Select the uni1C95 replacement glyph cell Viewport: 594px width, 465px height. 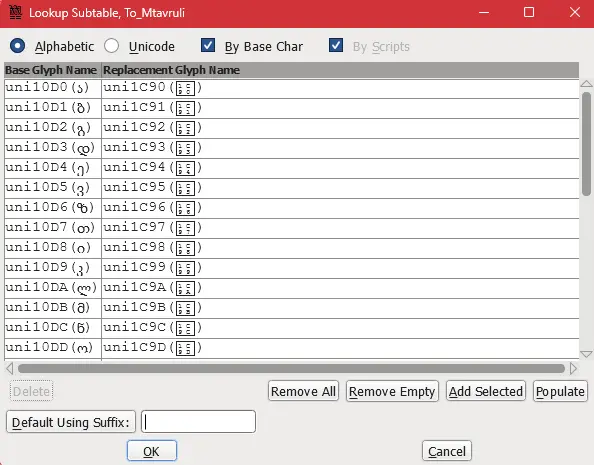click(x=340, y=188)
